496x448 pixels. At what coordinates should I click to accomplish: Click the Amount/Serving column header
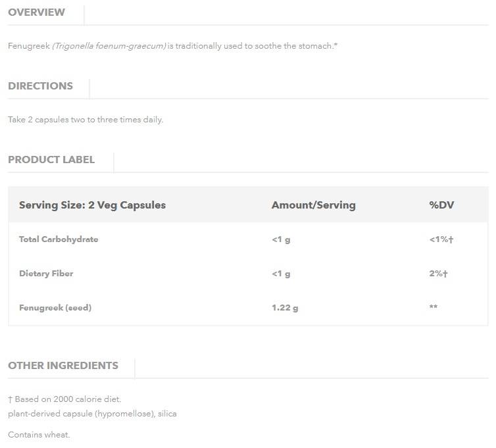313,205
